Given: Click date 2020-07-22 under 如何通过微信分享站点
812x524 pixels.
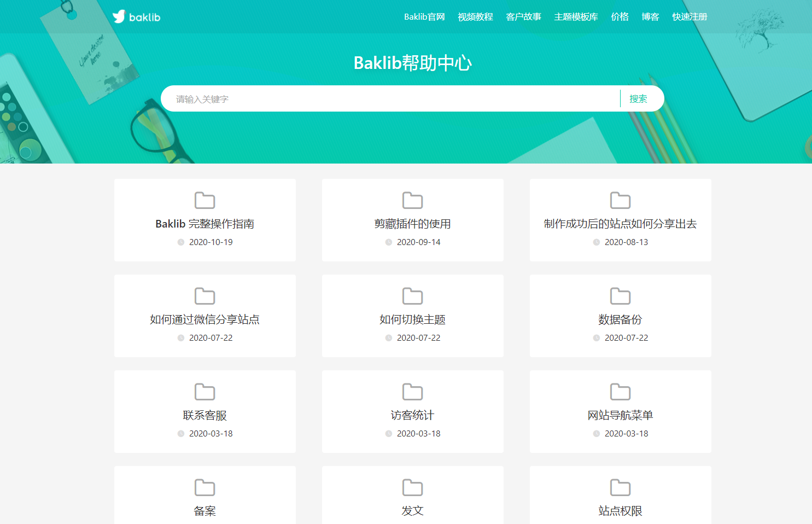Looking at the screenshot, I should click(x=211, y=338).
